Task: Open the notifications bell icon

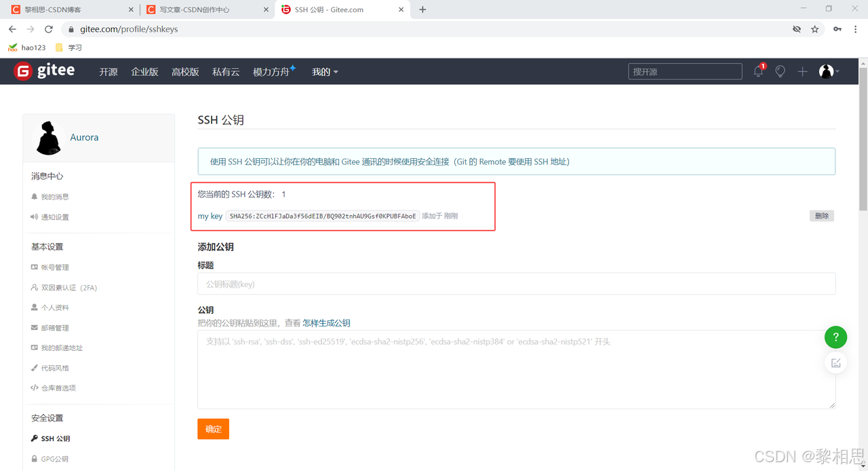Action: (x=758, y=71)
